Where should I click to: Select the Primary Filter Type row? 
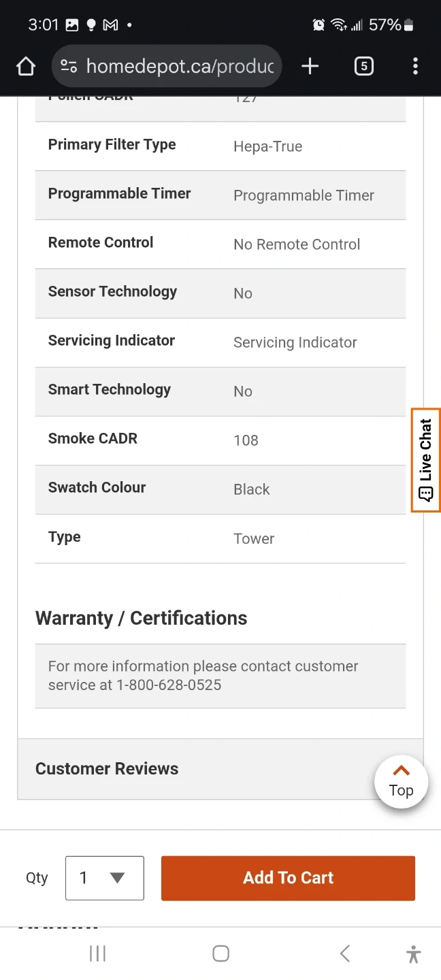point(220,146)
